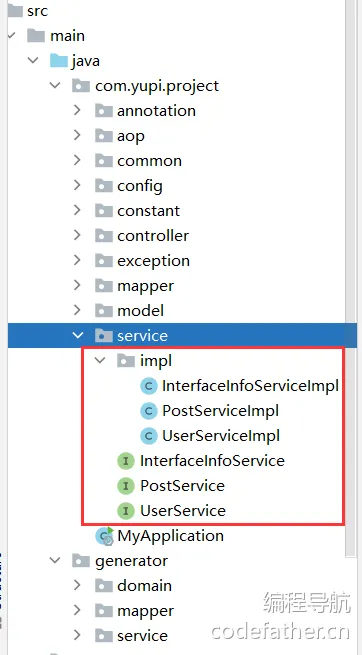The height and width of the screenshot is (655, 362).
Task: Select the com.yupi.project package label
Action: coord(157,86)
